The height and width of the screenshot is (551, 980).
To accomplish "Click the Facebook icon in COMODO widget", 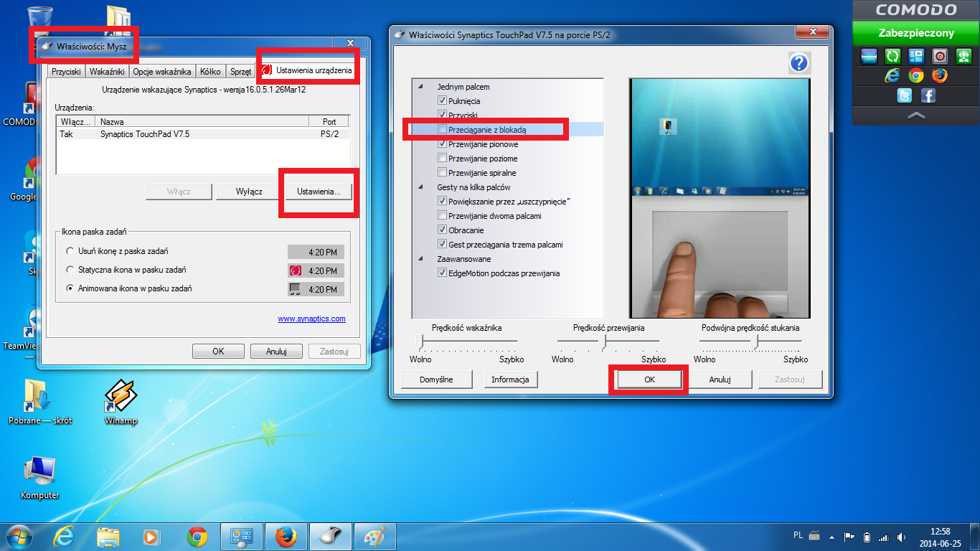I will coord(928,95).
